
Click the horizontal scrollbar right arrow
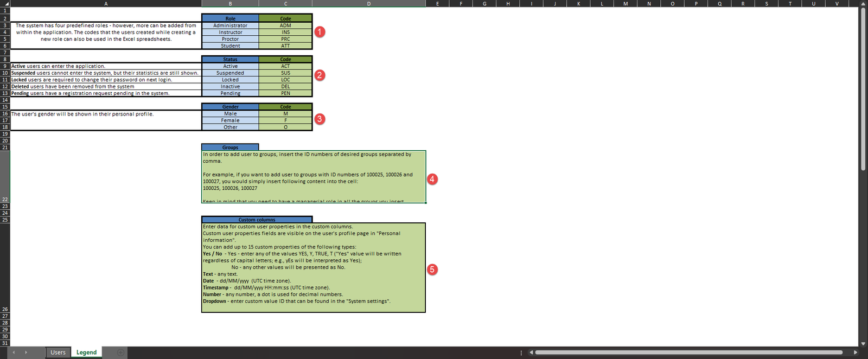pyautogui.click(x=856, y=352)
